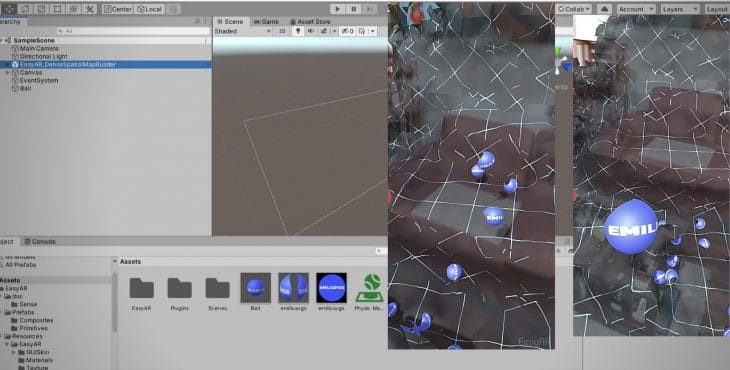Open the Account dropdown
Viewport: 730px width, 370px height.
(x=636, y=9)
